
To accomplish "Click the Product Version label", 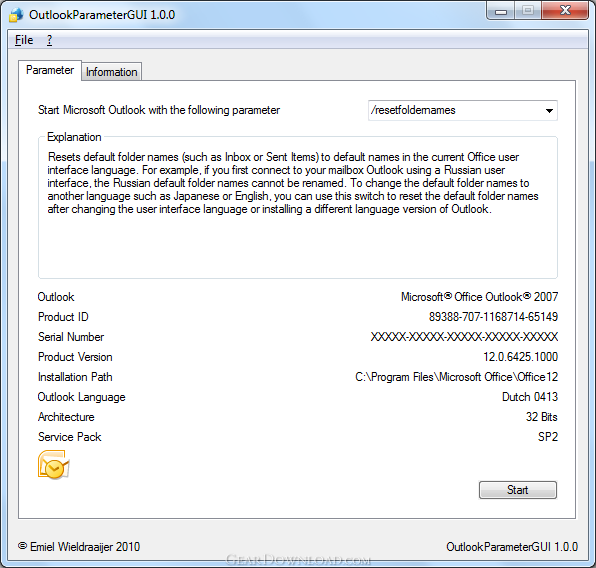I will point(75,357).
